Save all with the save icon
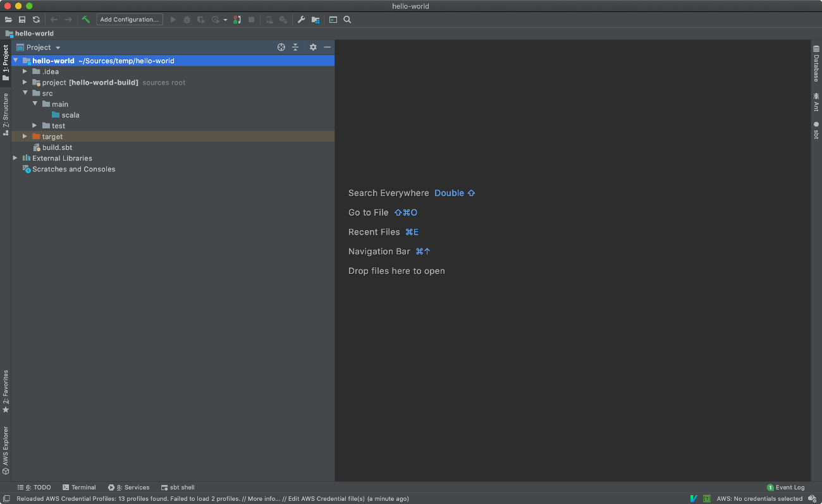822x504 pixels. coord(22,20)
